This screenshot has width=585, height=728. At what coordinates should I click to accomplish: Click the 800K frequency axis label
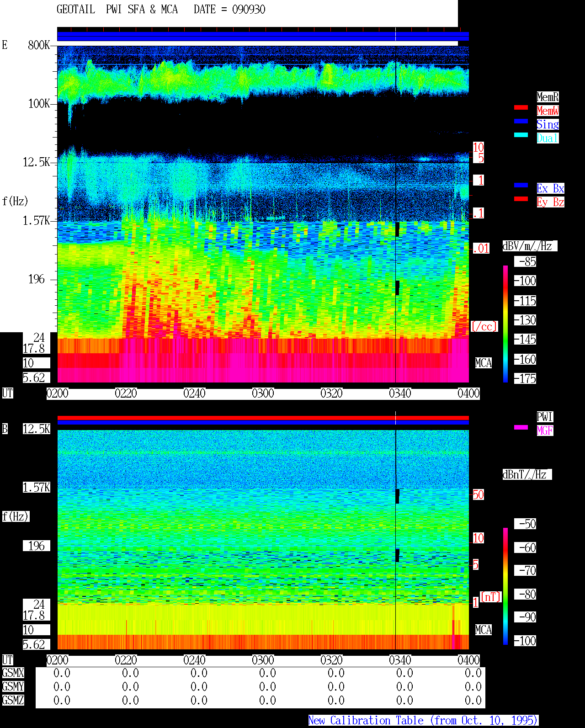point(39,45)
